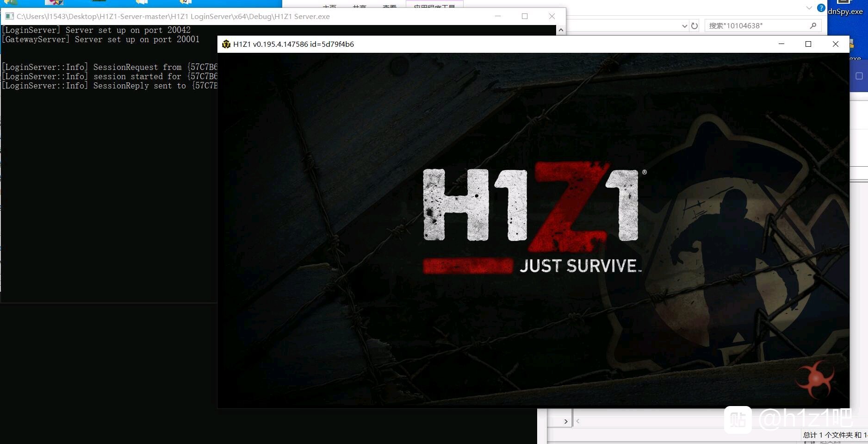Viewport: 868px width, 444px height.
Task: Click the H1Z1 Server.exe console path title
Action: click(173, 16)
